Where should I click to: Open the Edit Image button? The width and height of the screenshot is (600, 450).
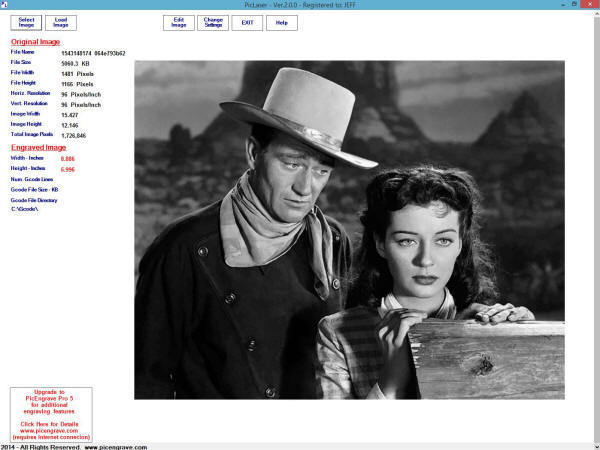click(179, 23)
